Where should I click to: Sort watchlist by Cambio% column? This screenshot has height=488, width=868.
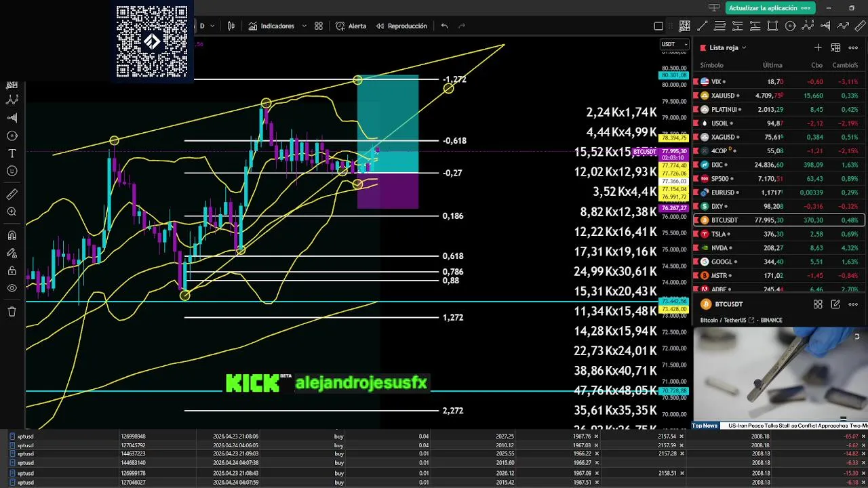point(845,65)
